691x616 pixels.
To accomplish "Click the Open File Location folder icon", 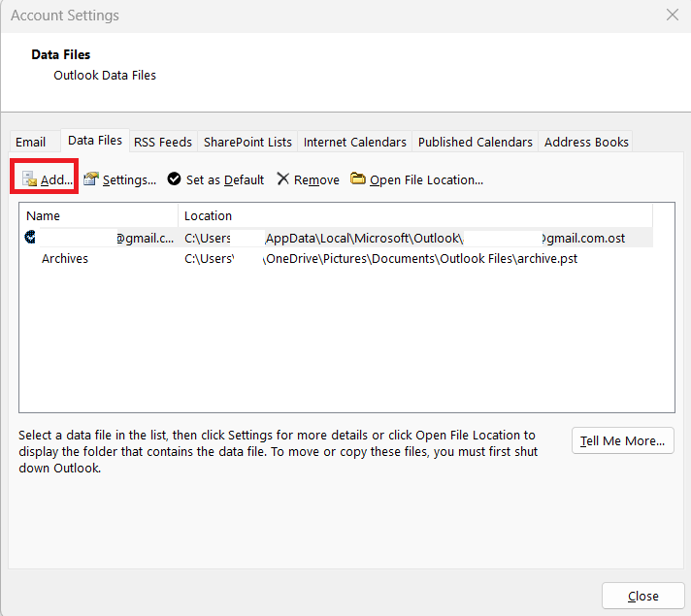I will pos(357,178).
